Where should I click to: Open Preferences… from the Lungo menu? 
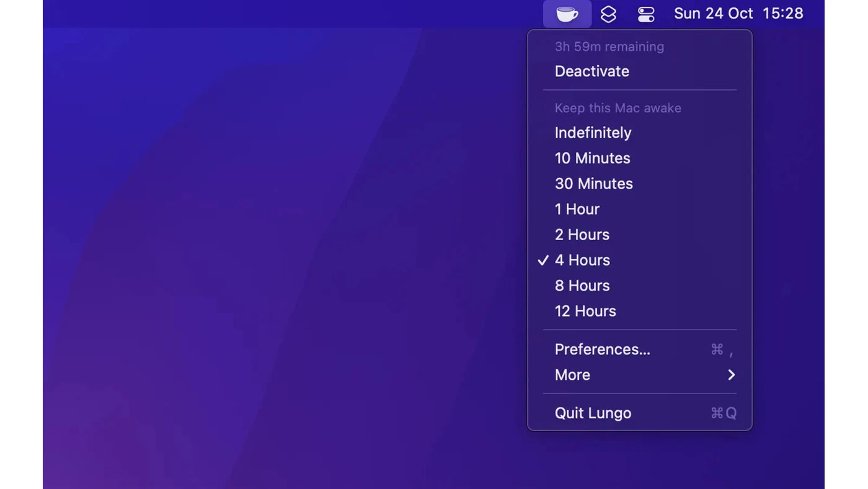(640, 349)
